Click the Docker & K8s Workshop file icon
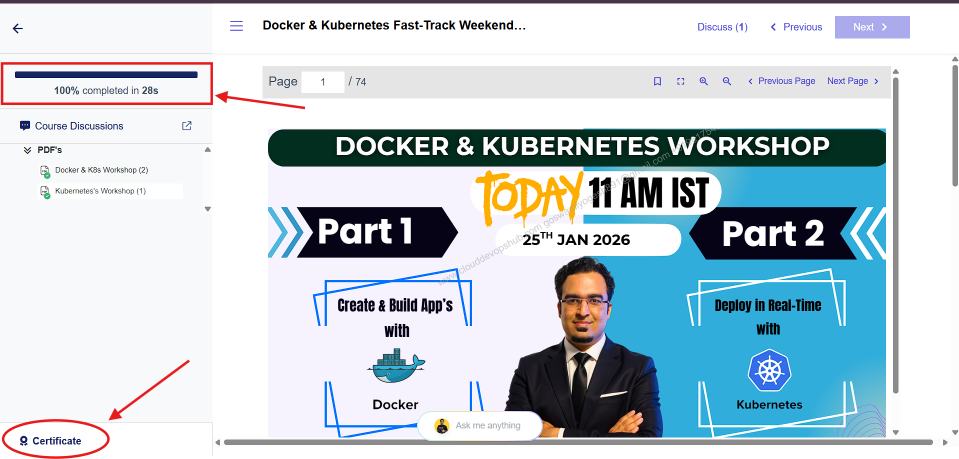The height and width of the screenshot is (459, 959). click(x=45, y=171)
